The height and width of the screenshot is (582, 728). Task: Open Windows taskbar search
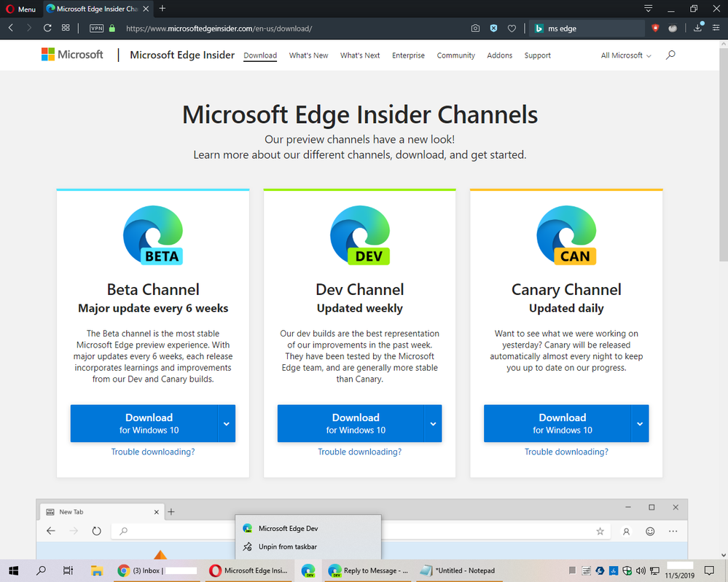42,570
